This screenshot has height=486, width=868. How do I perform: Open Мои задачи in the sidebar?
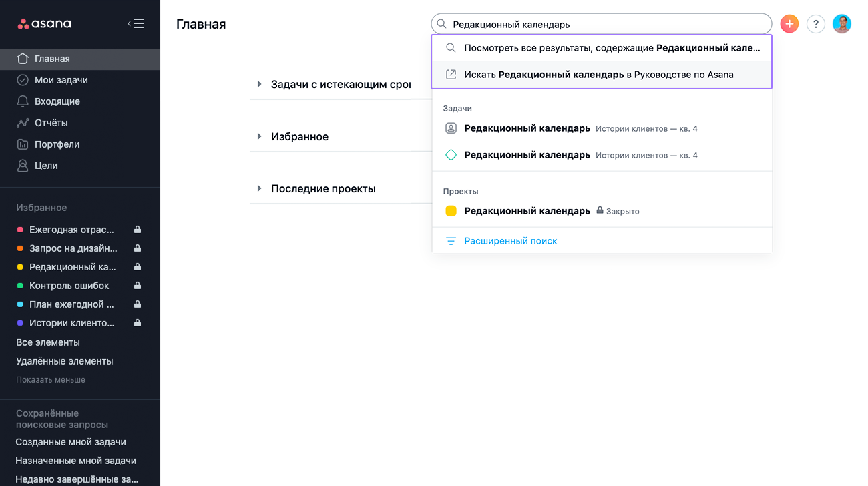pos(80,80)
